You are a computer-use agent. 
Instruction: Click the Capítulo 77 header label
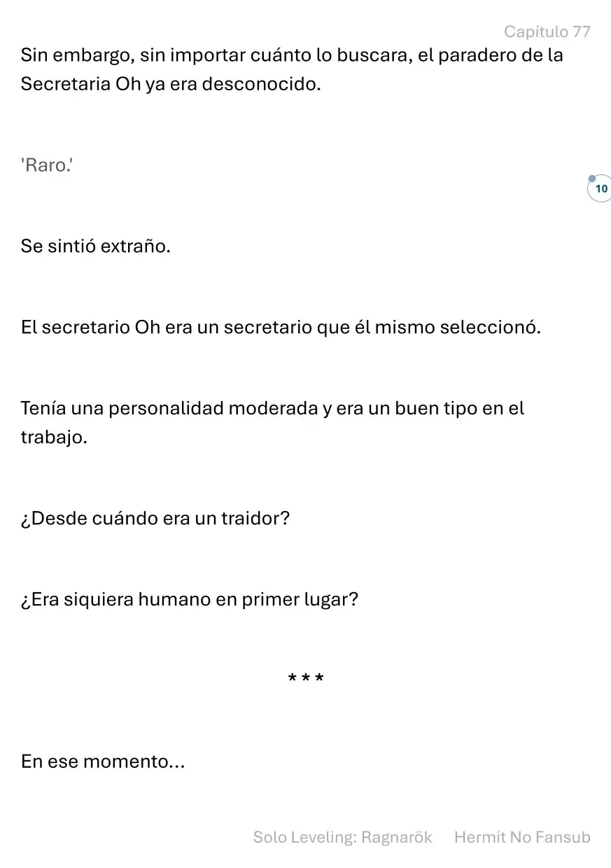tap(547, 31)
